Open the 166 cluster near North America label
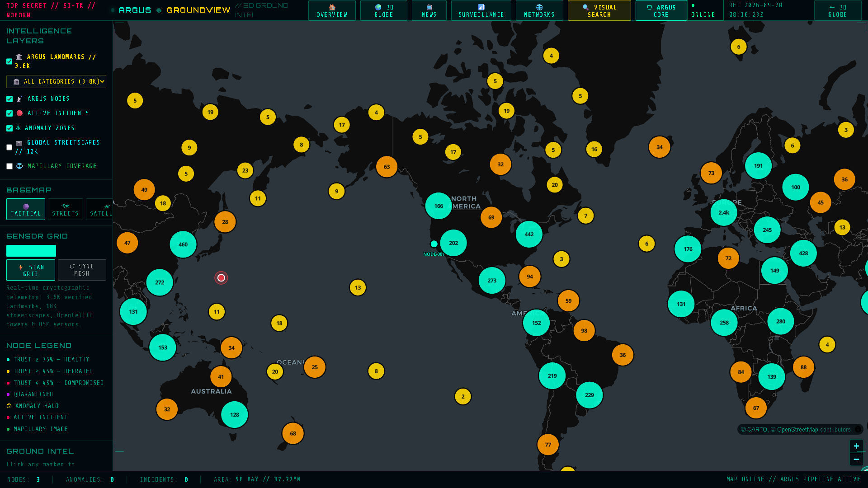This screenshot has width=868, height=488. 439,206
